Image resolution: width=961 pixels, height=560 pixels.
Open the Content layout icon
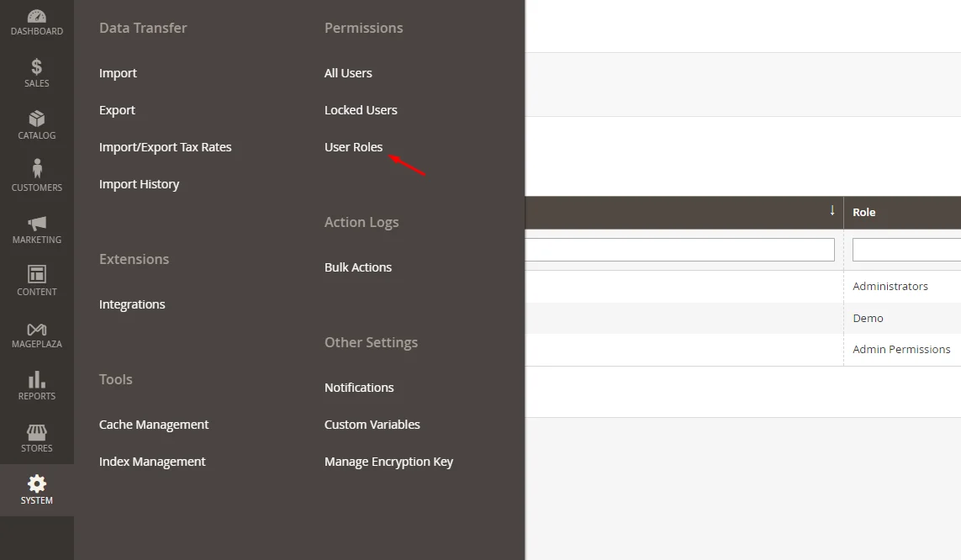36,275
